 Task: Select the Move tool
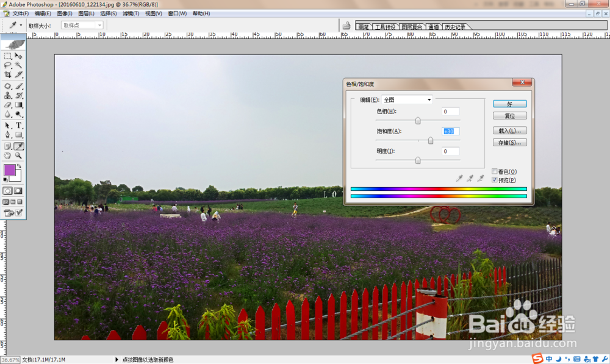pyautogui.click(x=19, y=56)
